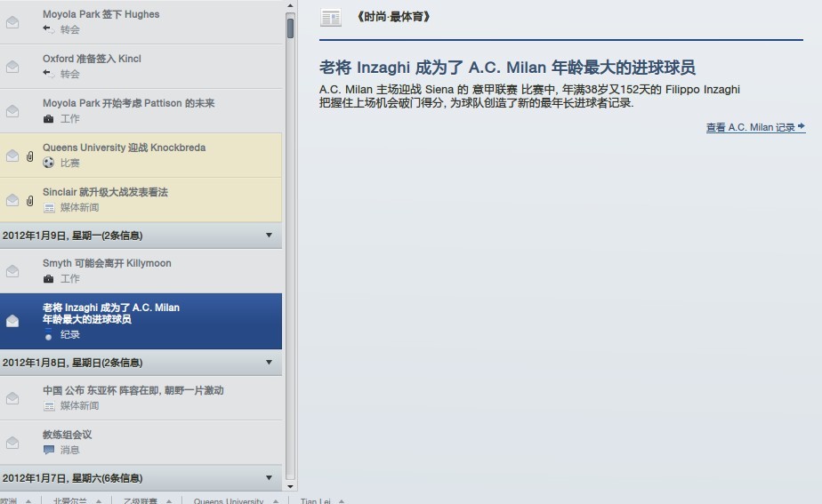Screen dimensions: 822x504
Task: Select highlighted 老将 Inzaghi message row
Action: pyautogui.click(x=141, y=321)
